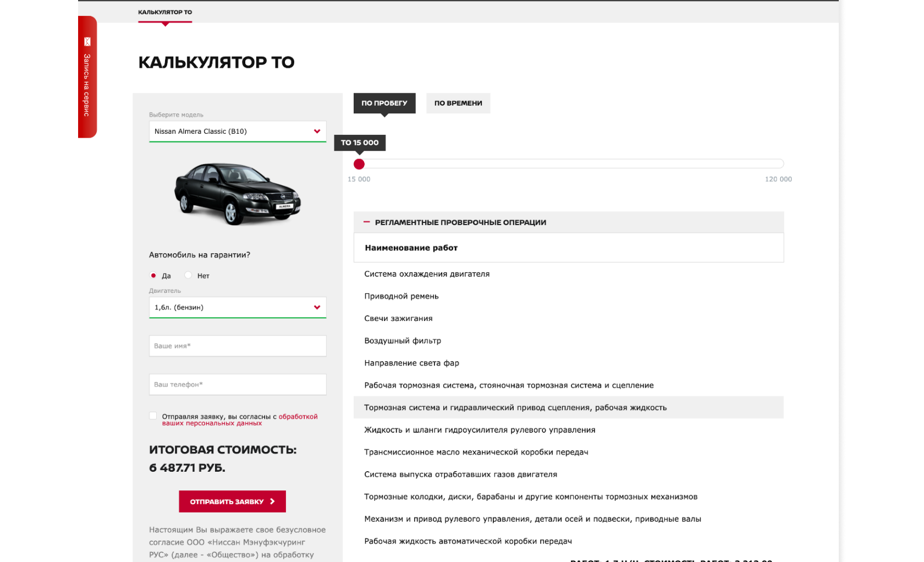924x562 pixels.
Task: Click the red mileage slider handle
Action: (x=359, y=164)
